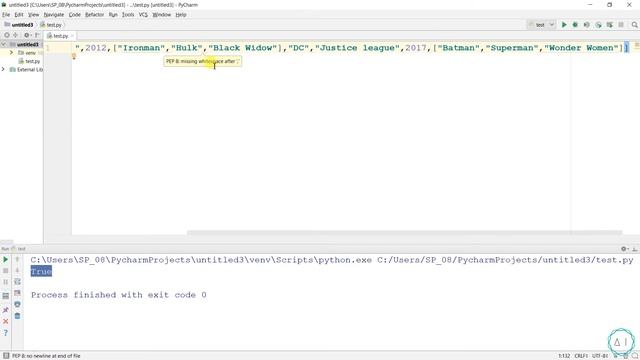Click the concurrency diagram run icon
Image resolution: width=640 pixels, height=360 pixels.
610,25
